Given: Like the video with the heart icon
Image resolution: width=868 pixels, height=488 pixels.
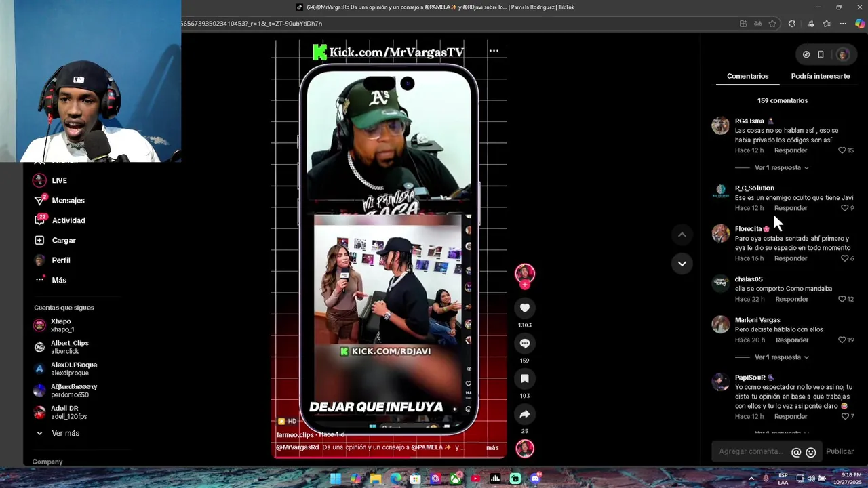Looking at the screenshot, I should 525,308.
